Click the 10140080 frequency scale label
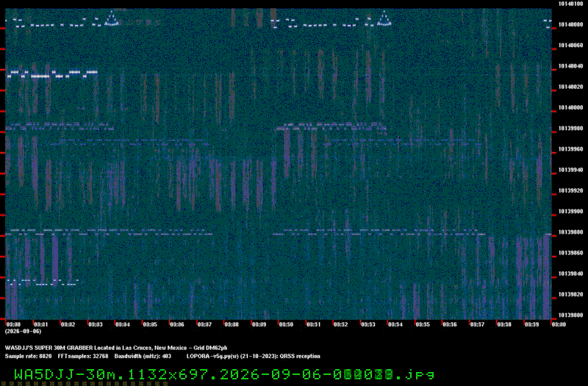Screen dimensions: 588x386 pos(571,25)
